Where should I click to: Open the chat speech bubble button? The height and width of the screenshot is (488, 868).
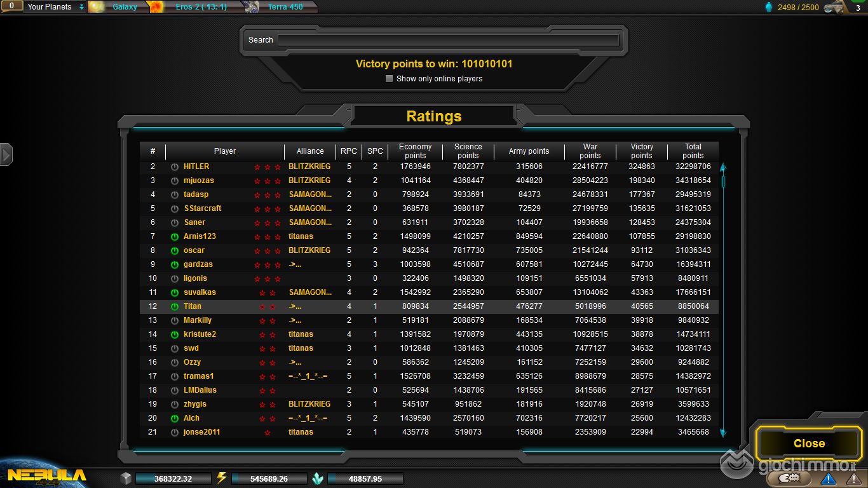tap(792, 478)
